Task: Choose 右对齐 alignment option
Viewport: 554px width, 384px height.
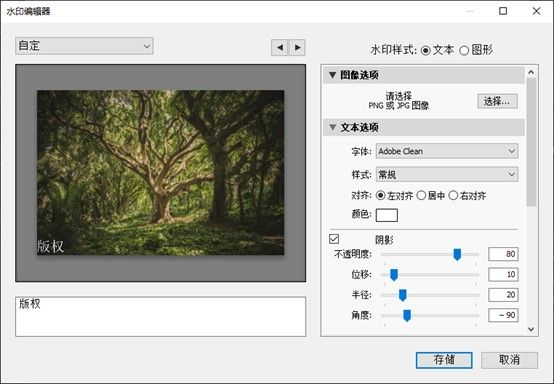Action: [x=453, y=195]
